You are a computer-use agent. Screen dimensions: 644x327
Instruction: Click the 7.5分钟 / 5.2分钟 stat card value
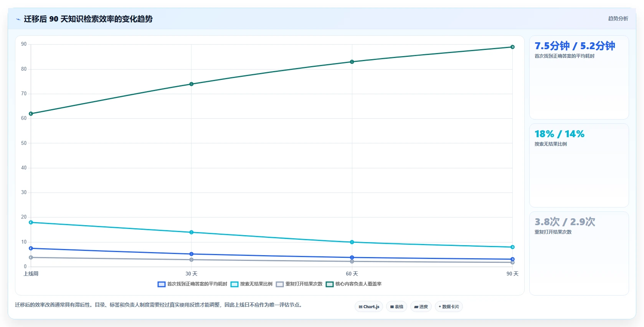tap(575, 46)
